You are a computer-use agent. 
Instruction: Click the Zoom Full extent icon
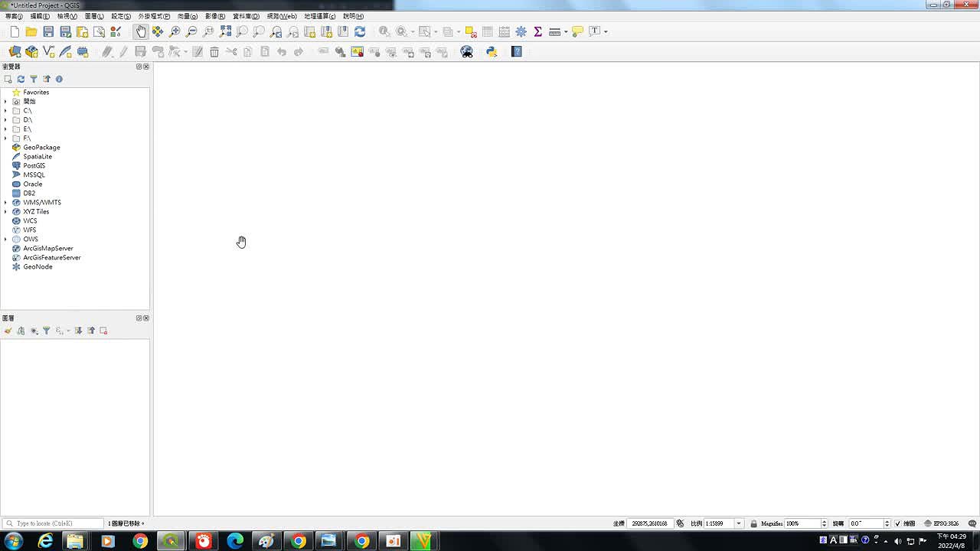[x=225, y=31]
